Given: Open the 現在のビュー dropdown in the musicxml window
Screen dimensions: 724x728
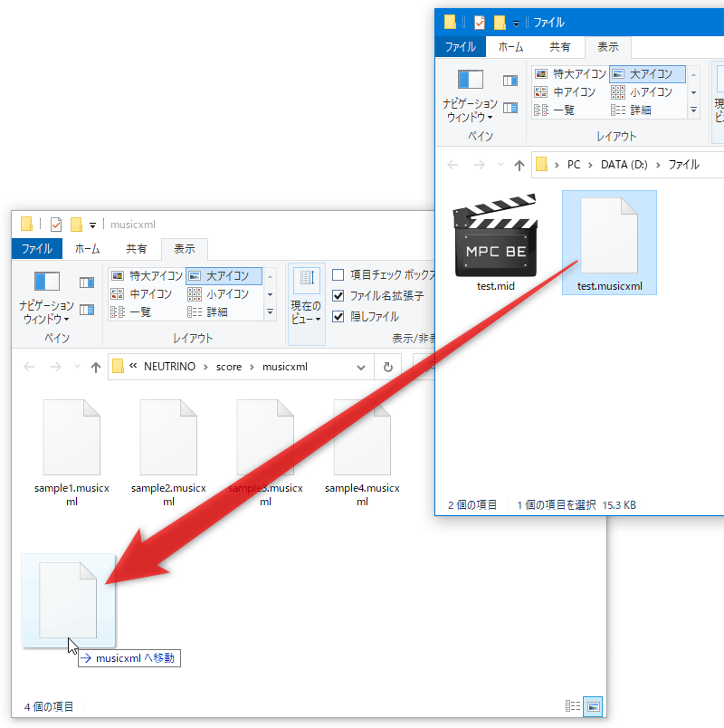Looking at the screenshot, I should pos(306,304).
